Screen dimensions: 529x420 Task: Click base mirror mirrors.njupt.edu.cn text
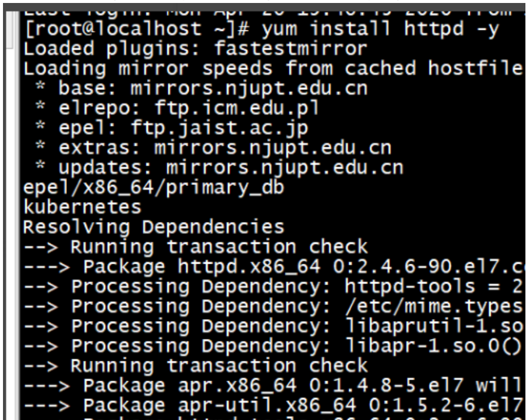(249, 89)
